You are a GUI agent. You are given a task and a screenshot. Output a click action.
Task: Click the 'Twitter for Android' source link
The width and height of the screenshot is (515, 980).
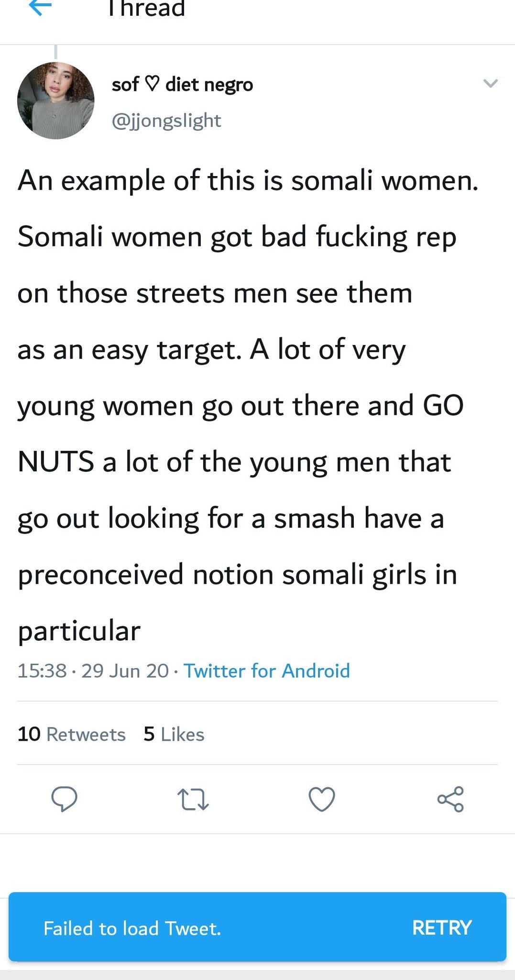pos(267,671)
